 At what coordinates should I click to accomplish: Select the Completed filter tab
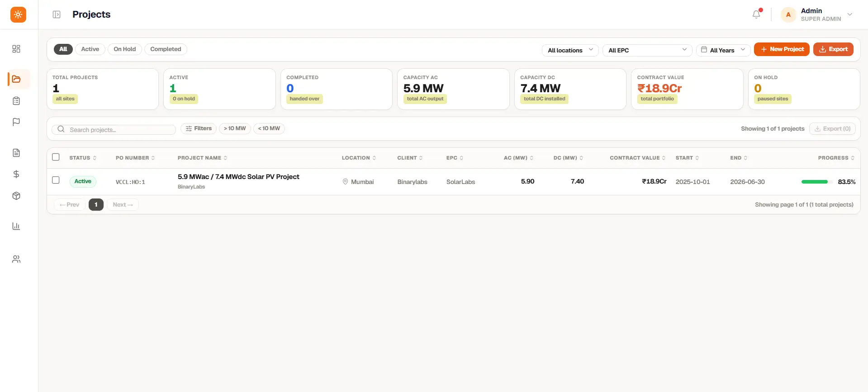(x=166, y=49)
